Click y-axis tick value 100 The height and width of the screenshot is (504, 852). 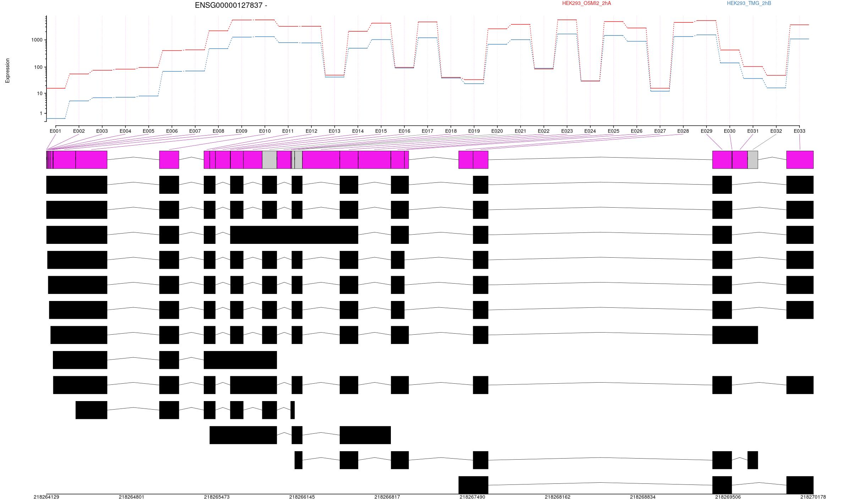[38, 67]
